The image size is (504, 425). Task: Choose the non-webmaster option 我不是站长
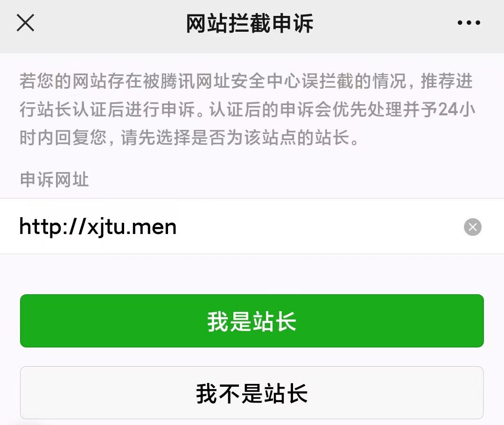click(252, 393)
